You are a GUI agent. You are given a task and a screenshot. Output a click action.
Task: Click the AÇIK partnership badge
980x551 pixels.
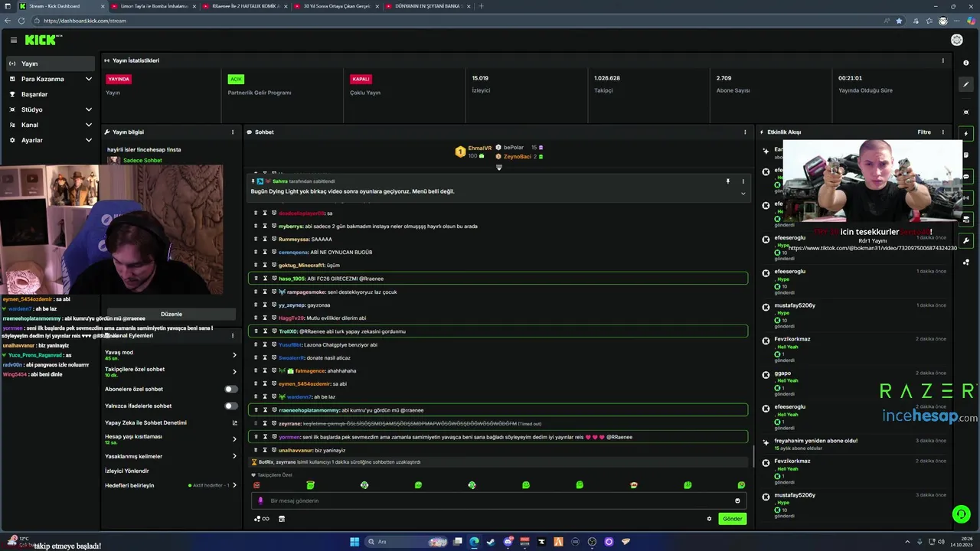[x=236, y=79]
